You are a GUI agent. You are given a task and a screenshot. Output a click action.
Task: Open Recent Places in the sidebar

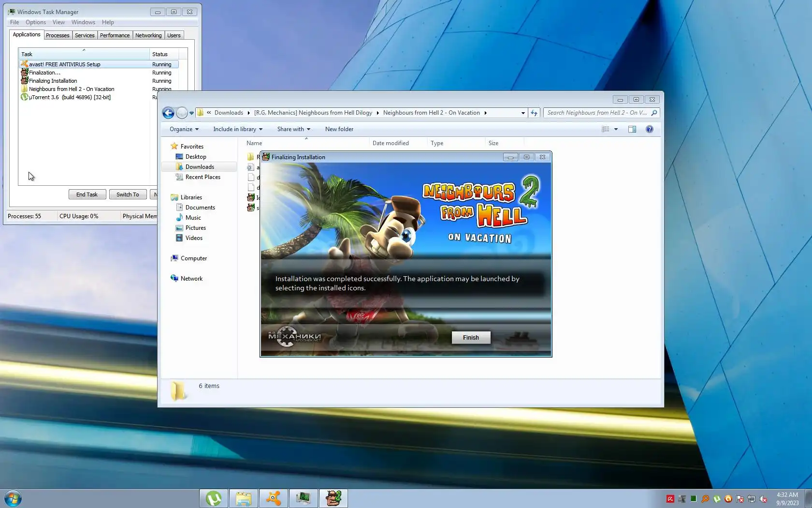coord(198,177)
